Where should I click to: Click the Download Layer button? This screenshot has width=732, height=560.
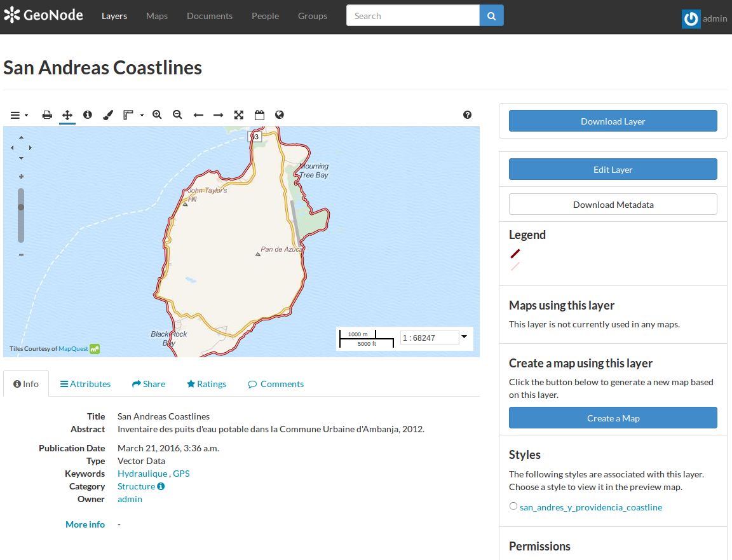coord(613,121)
